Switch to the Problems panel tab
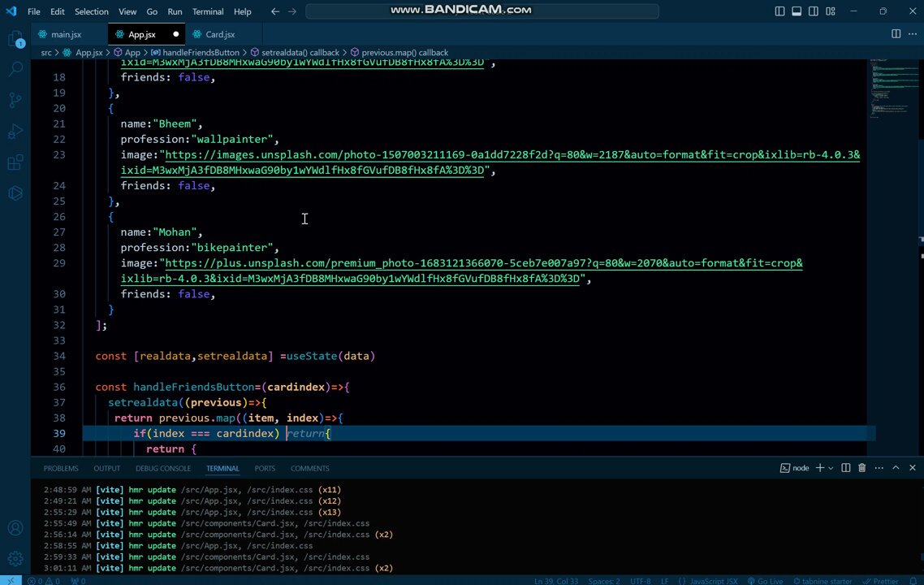The image size is (924, 585). click(61, 468)
